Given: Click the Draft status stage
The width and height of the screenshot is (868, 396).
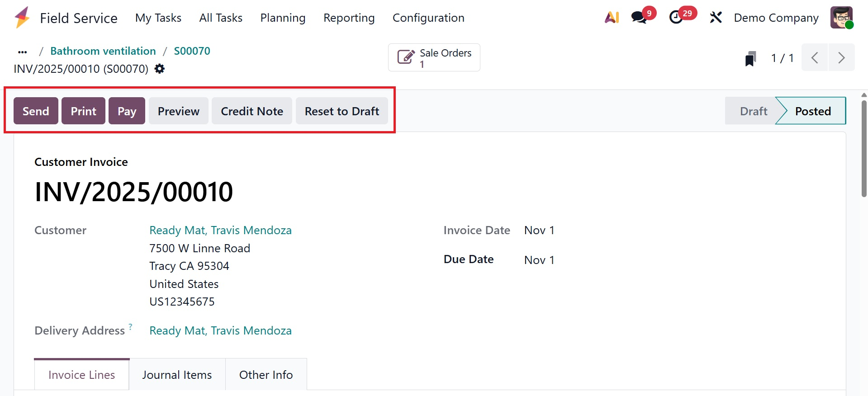Looking at the screenshot, I should pos(753,111).
